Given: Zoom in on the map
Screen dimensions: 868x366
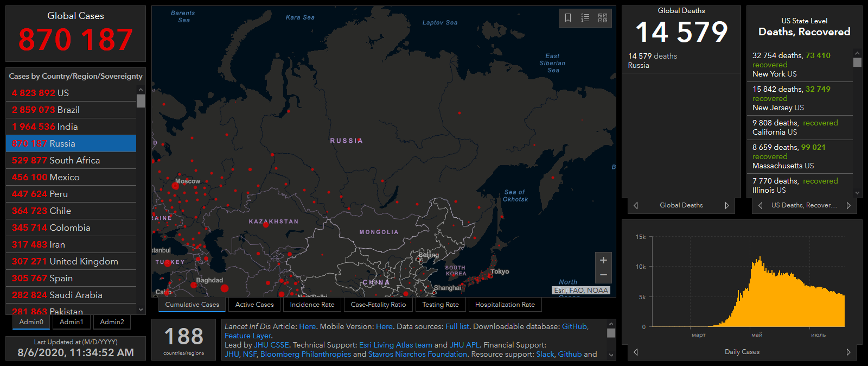Looking at the screenshot, I should pos(603,260).
